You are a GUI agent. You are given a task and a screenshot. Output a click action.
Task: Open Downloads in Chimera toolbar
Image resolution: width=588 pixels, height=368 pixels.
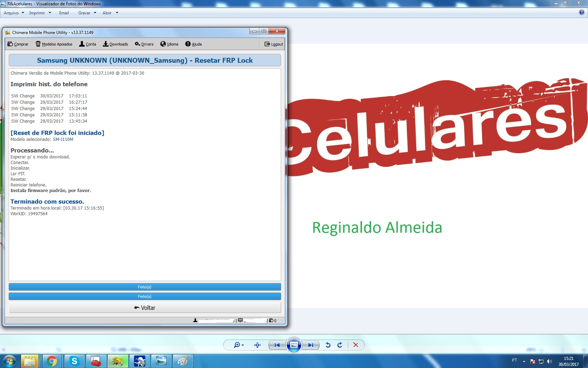[115, 44]
